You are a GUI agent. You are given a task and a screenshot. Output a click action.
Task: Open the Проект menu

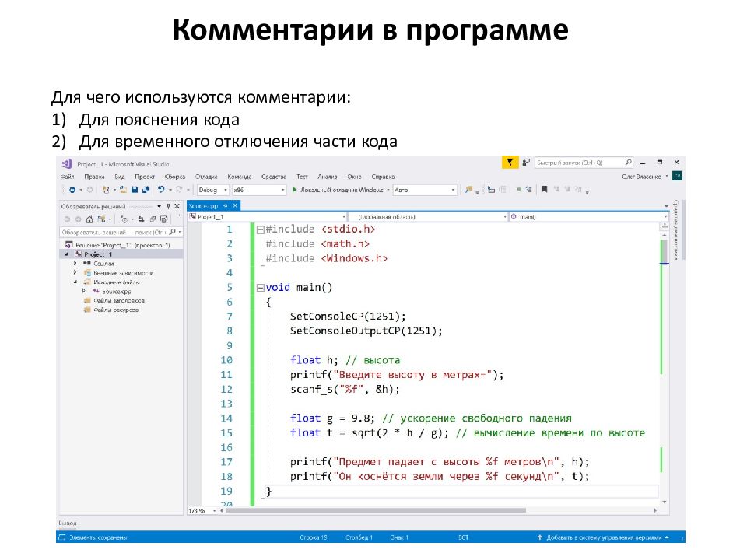(x=145, y=177)
